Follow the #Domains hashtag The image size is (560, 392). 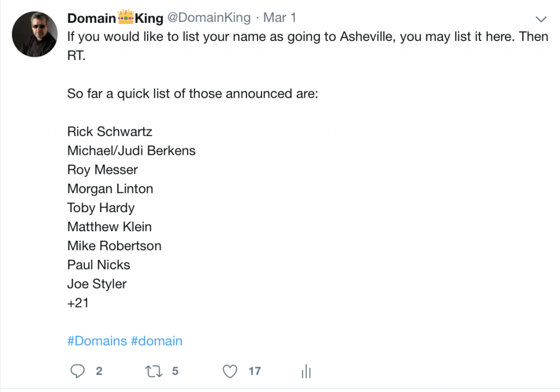97,341
